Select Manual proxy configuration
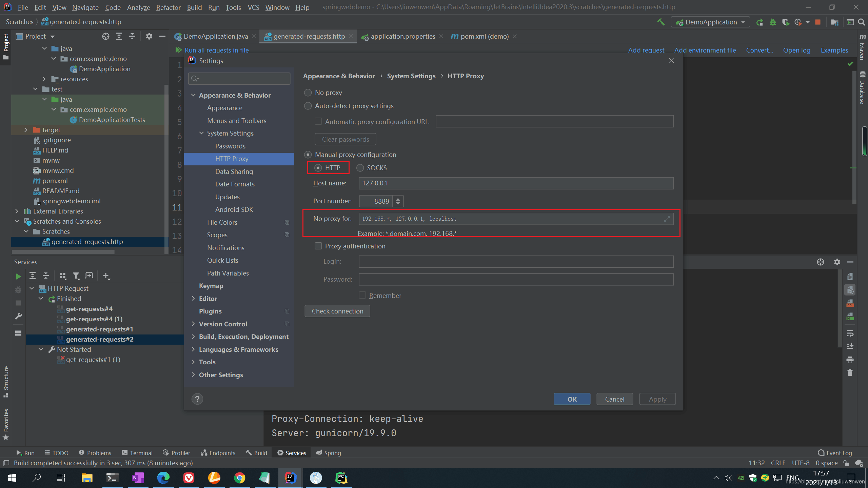This screenshot has width=868, height=488. [308, 155]
